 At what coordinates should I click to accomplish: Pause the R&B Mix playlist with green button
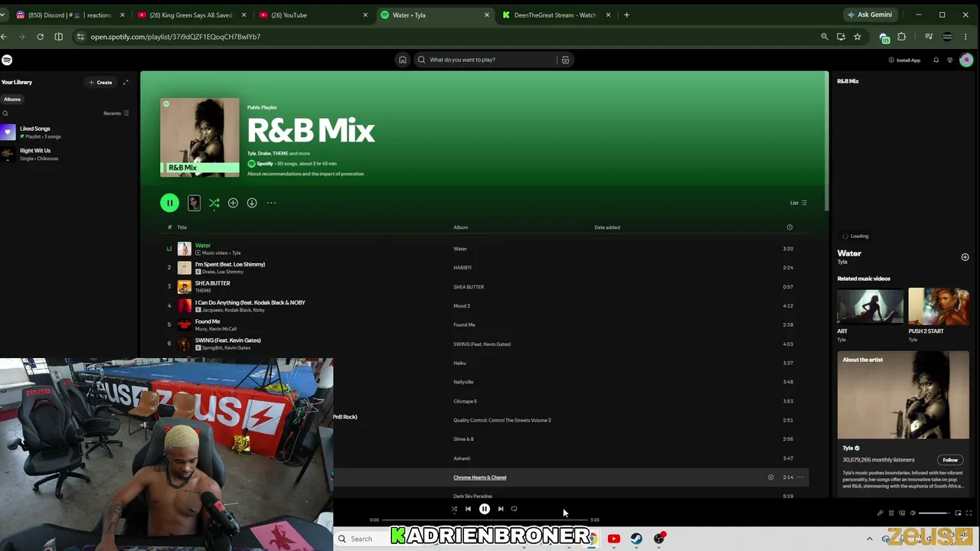[169, 203]
